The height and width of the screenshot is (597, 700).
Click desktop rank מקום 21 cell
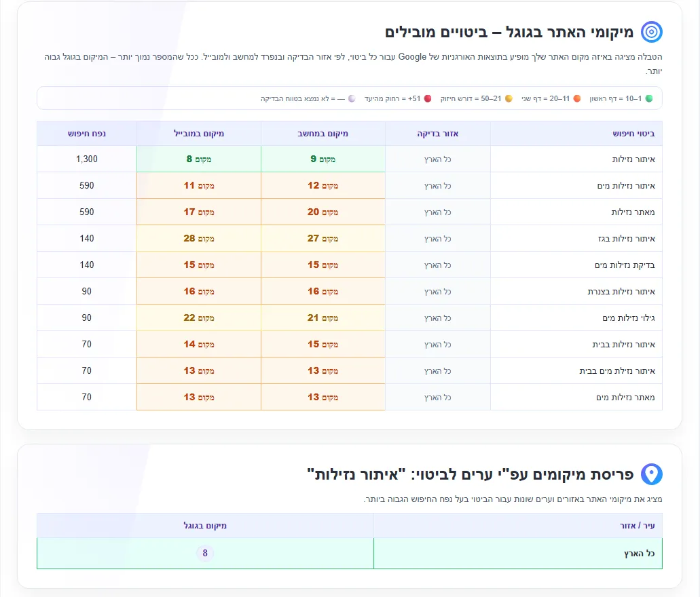coord(323,317)
